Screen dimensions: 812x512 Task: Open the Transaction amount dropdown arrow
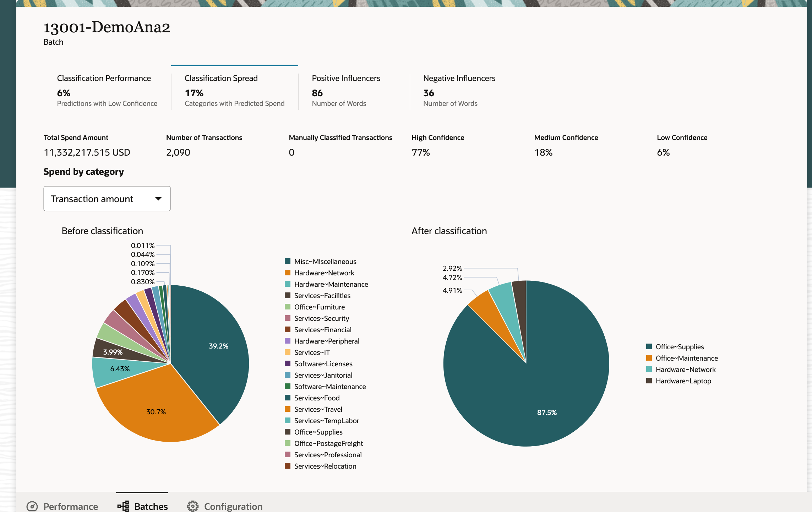158,199
